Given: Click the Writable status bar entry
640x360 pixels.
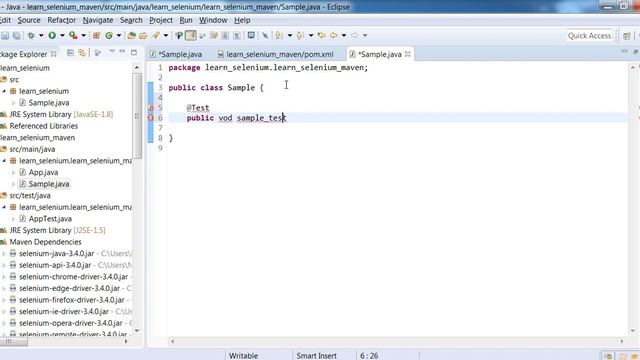Looking at the screenshot, I should point(243,356).
